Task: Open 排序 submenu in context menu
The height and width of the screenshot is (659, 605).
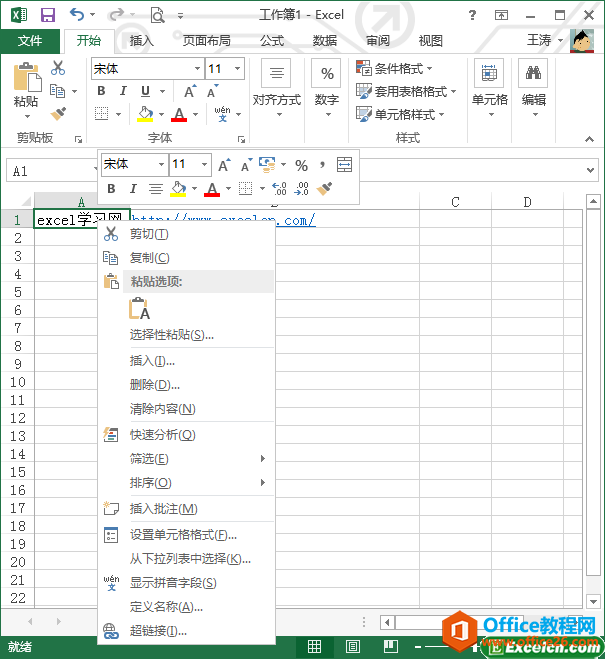Action: coord(187,482)
